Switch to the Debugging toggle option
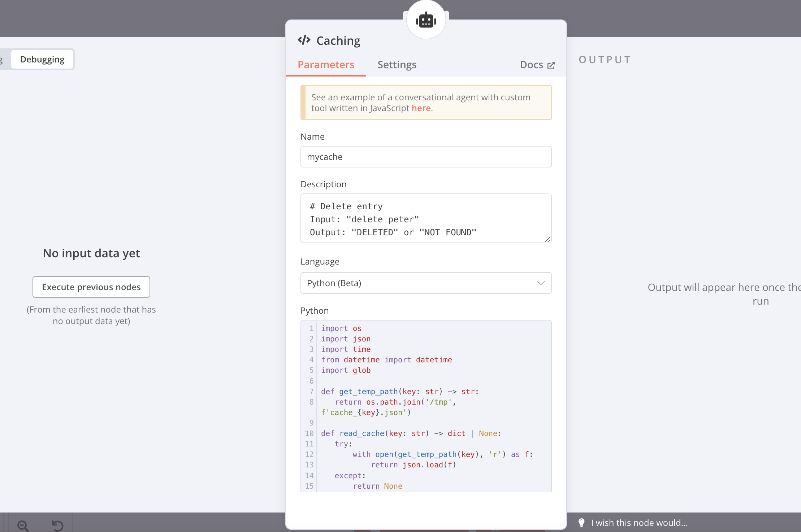Screen dimensions: 801x532 (x=42, y=59)
